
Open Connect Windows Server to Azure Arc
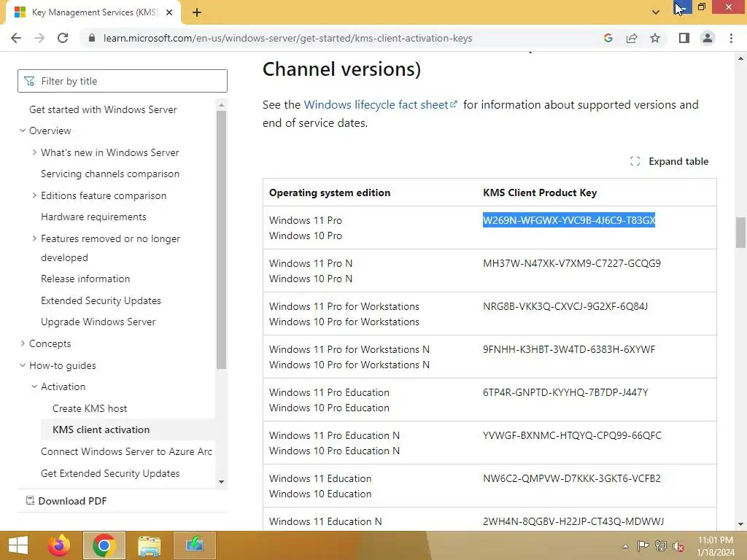coord(126,451)
